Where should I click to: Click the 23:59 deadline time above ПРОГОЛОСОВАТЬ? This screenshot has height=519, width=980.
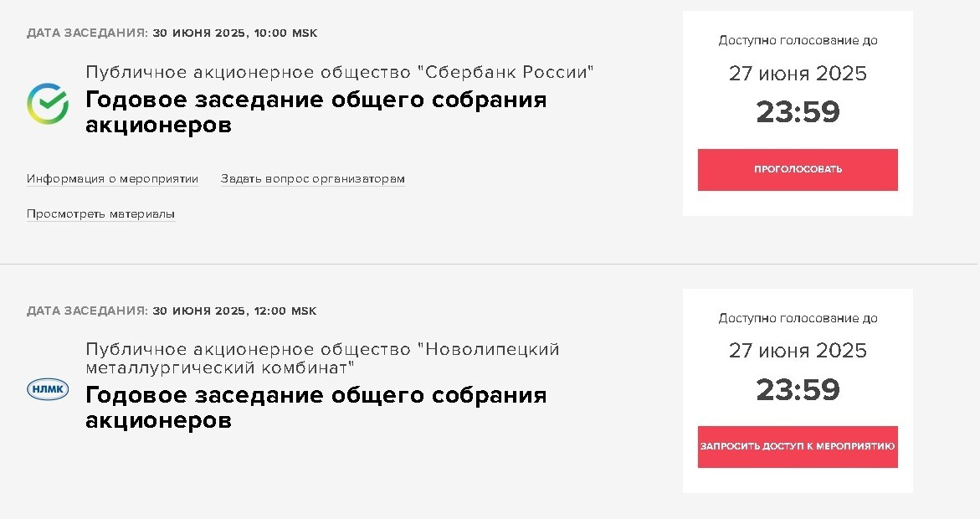pyautogui.click(x=798, y=112)
